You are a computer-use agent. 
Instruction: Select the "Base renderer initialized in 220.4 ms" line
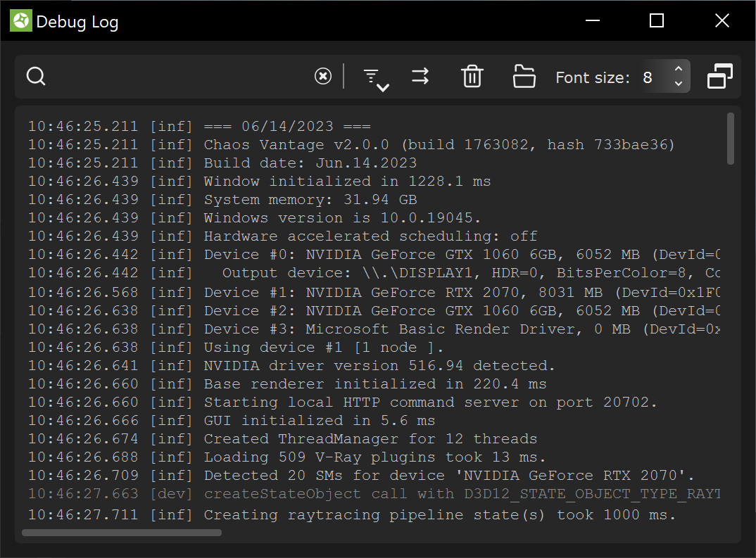287,384
